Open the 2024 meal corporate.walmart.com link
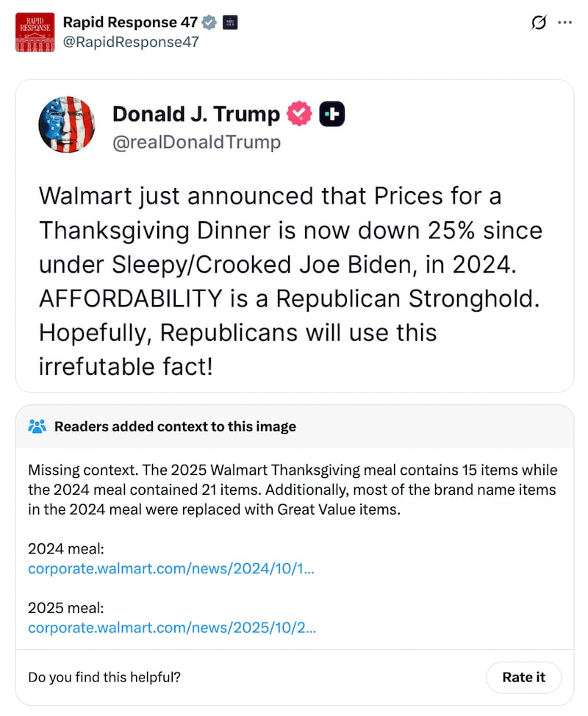588x716 pixels. [172, 568]
